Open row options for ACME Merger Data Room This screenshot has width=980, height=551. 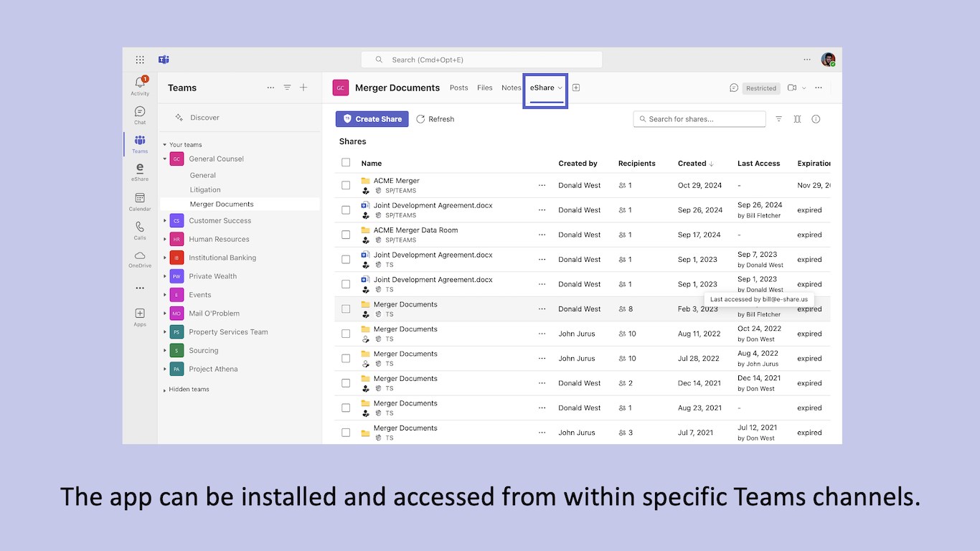coord(542,235)
